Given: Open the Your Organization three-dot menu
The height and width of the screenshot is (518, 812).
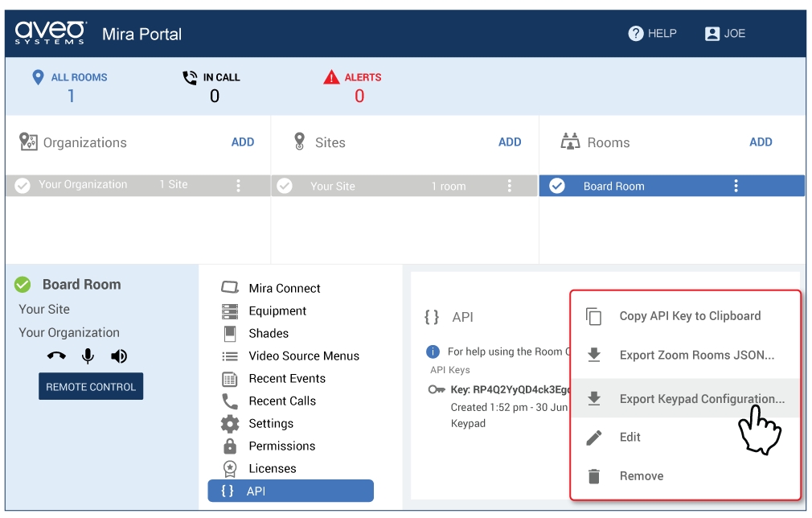Looking at the screenshot, I should click(238, 186).
